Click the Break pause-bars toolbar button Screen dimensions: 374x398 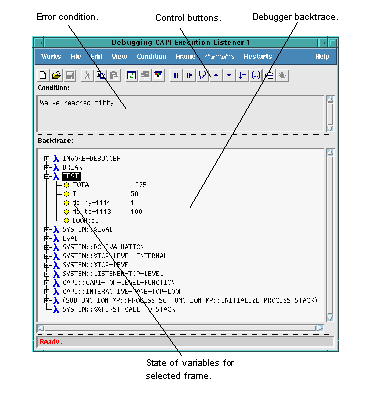point(176,75)
